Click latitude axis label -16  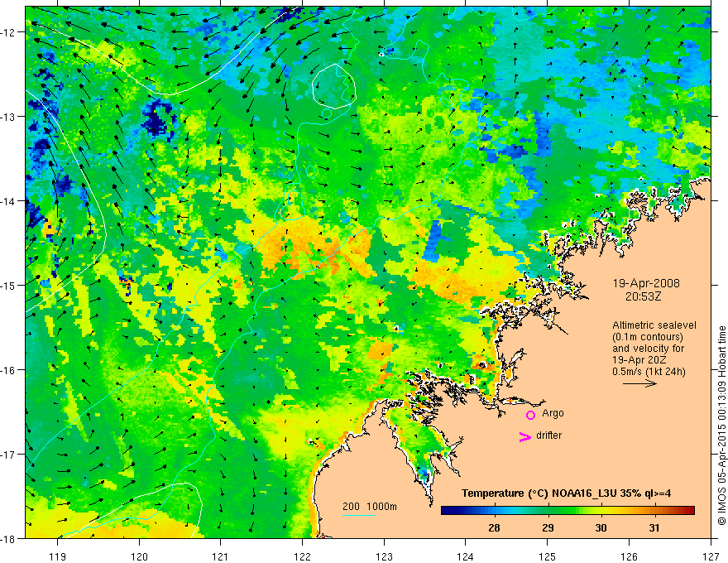[x=9, y=370]
